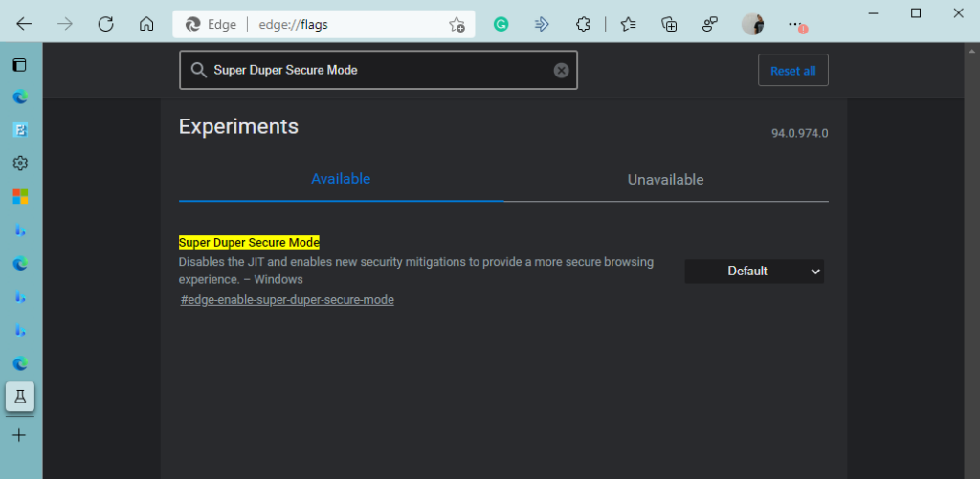Open the Grammarly extension
The width and height of the screenshot is (980, 479).
[501, 24]
